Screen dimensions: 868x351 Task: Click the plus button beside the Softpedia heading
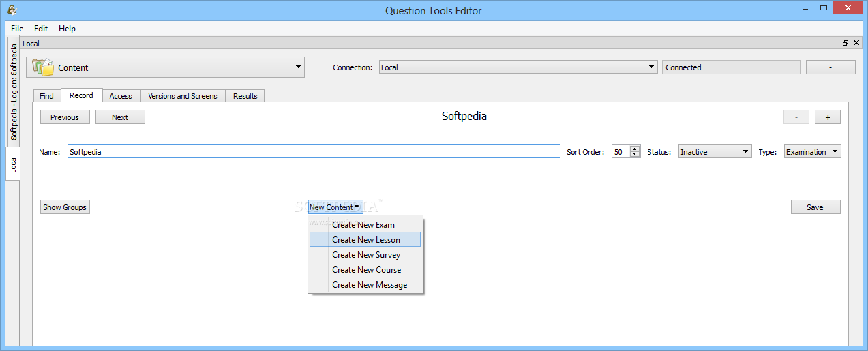(828, 117)
